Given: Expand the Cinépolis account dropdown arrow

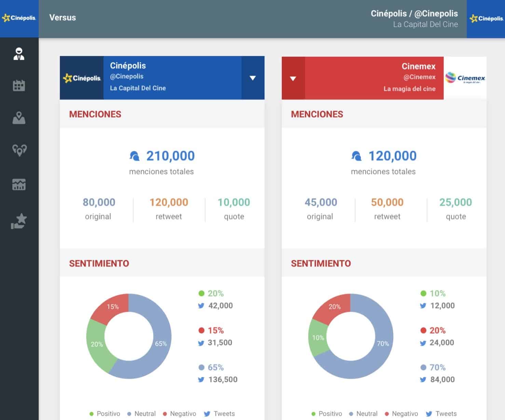Looking at the screenshot, I should (x=252, y=78).
